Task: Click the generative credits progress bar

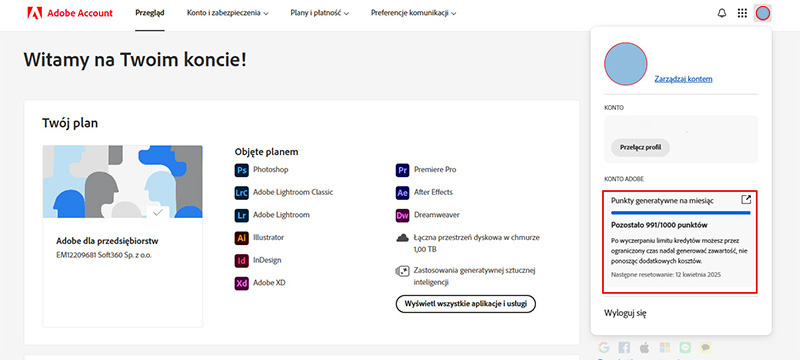Action: pos(681,212)
